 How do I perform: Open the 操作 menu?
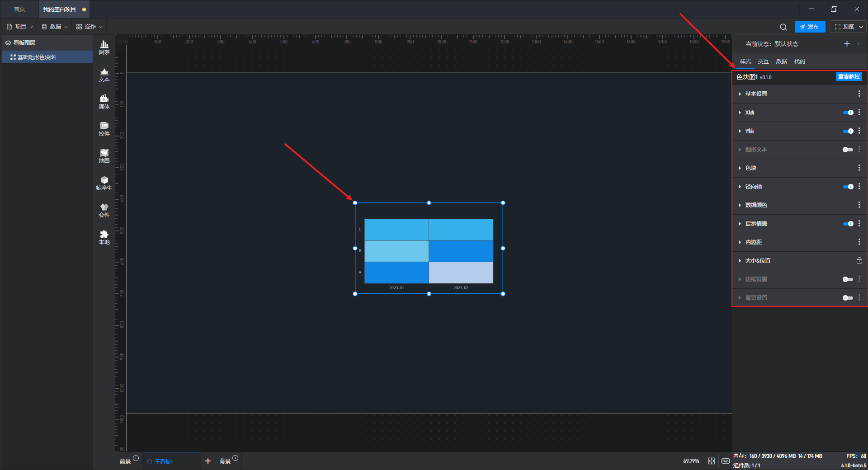click(90, 27)
